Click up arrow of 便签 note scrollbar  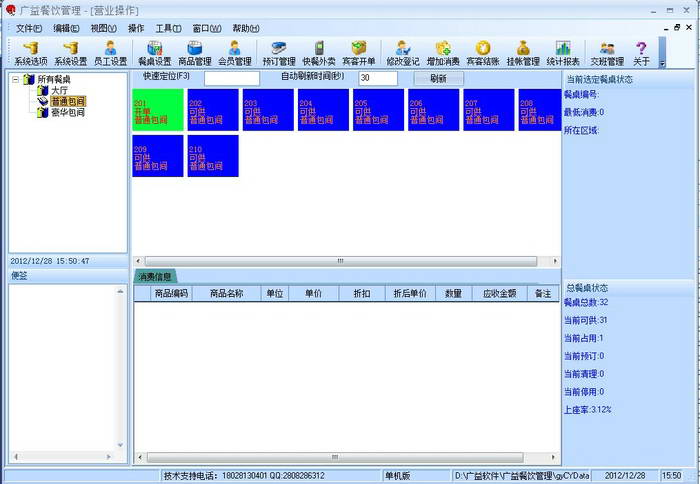(120, 291)
